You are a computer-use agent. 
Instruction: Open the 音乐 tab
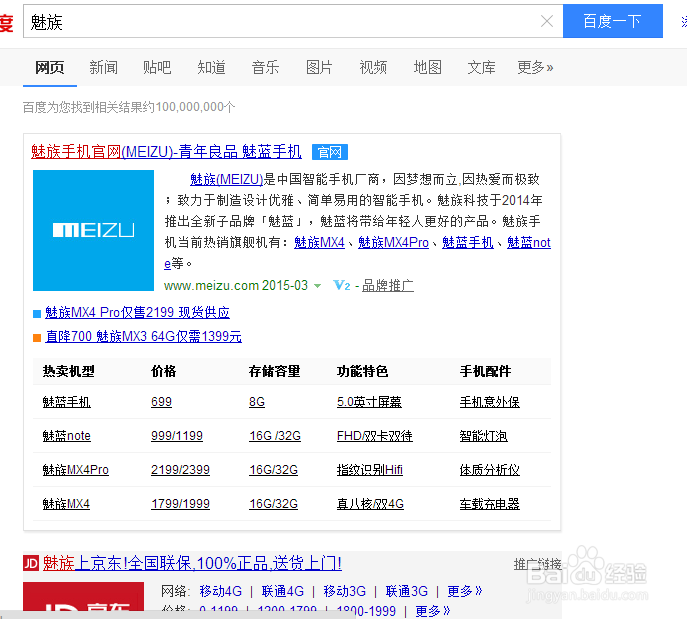click(265, 67)
